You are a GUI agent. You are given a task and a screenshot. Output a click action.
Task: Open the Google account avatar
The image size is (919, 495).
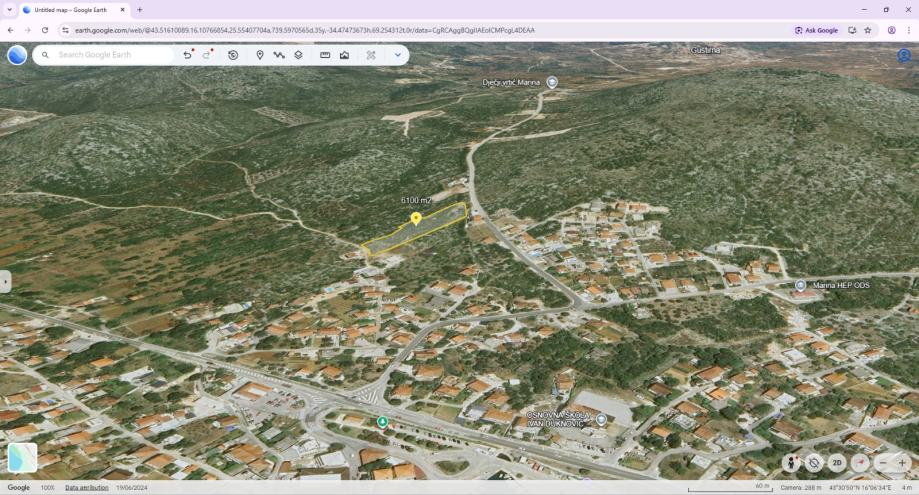click(904, 55)
